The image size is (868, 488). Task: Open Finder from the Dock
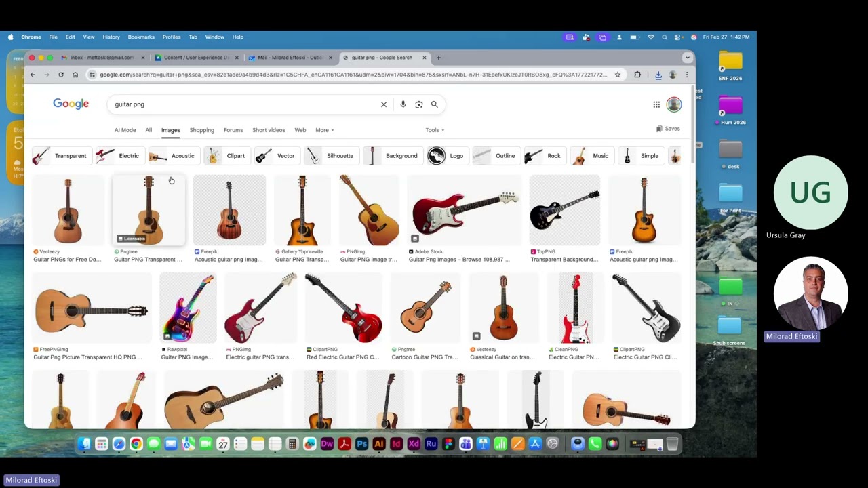pyautogui.click(x=84, y=444)
